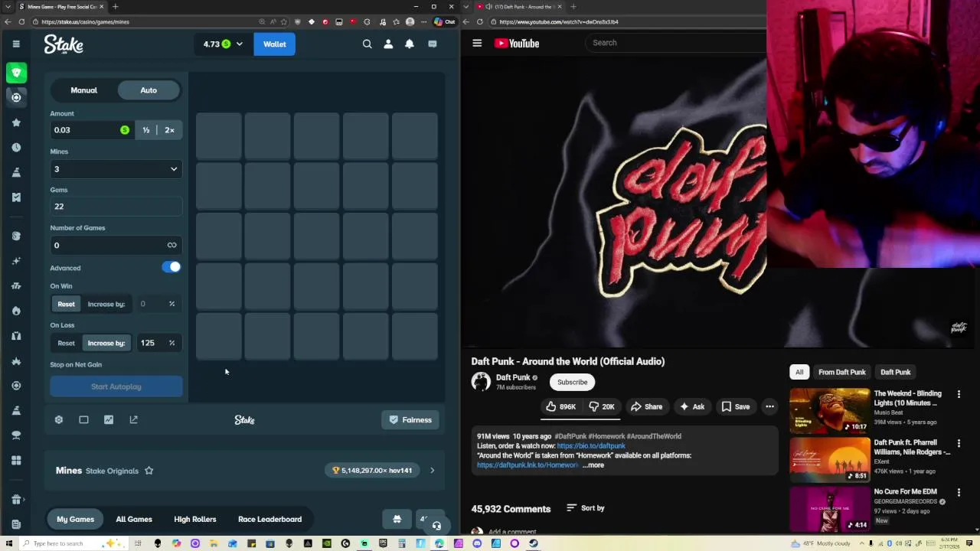
Task: Open YouTube guide hamburger menu
Action: click(477, 43)
